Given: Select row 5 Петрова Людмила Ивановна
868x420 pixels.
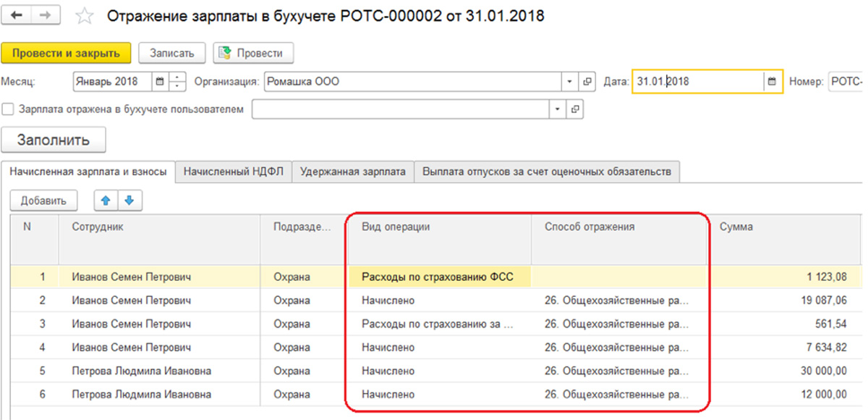Looking at the screenshot, I should pyautogui.click(x=141, y=371).
